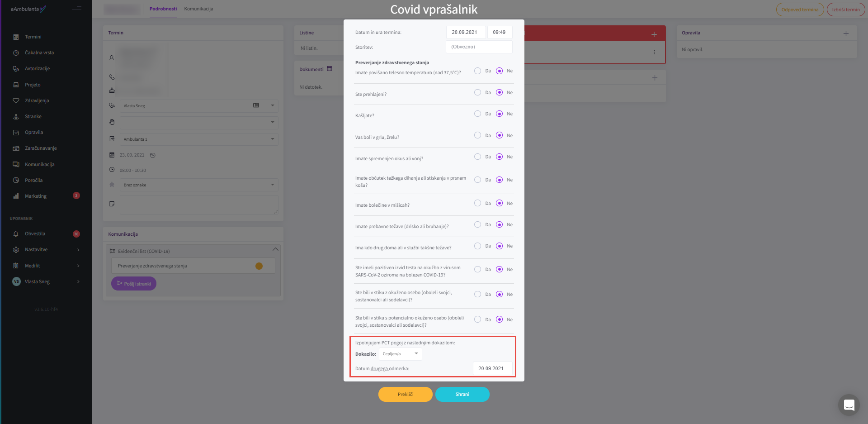Select Da for the Ste prehlajeni question
The width and height of the screenshot is (868, 424).
coord(477,92)
